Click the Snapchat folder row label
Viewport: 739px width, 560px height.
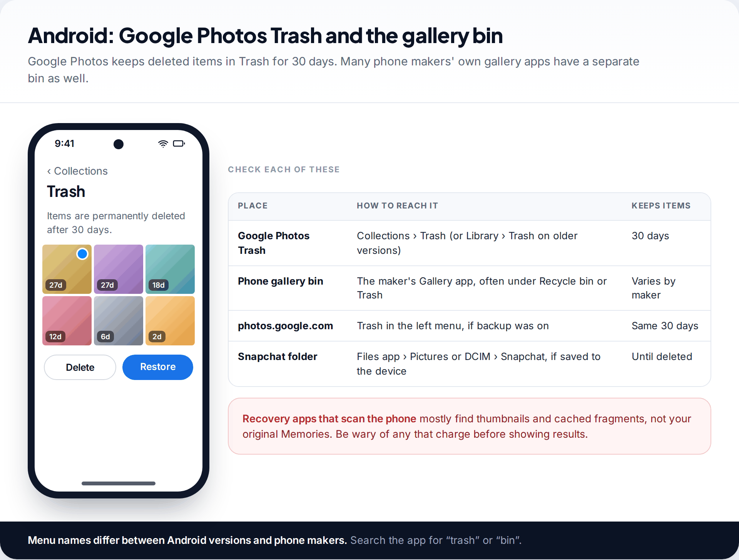point(278,357)
